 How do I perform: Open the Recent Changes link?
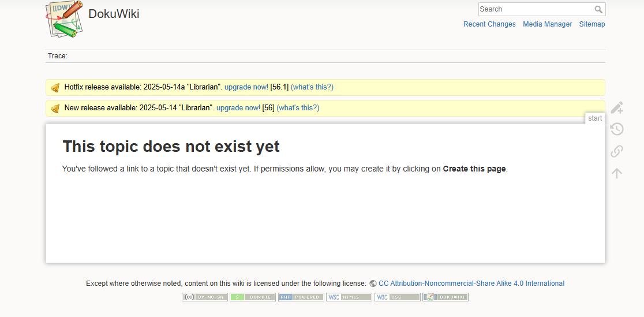tap(489, 24)
